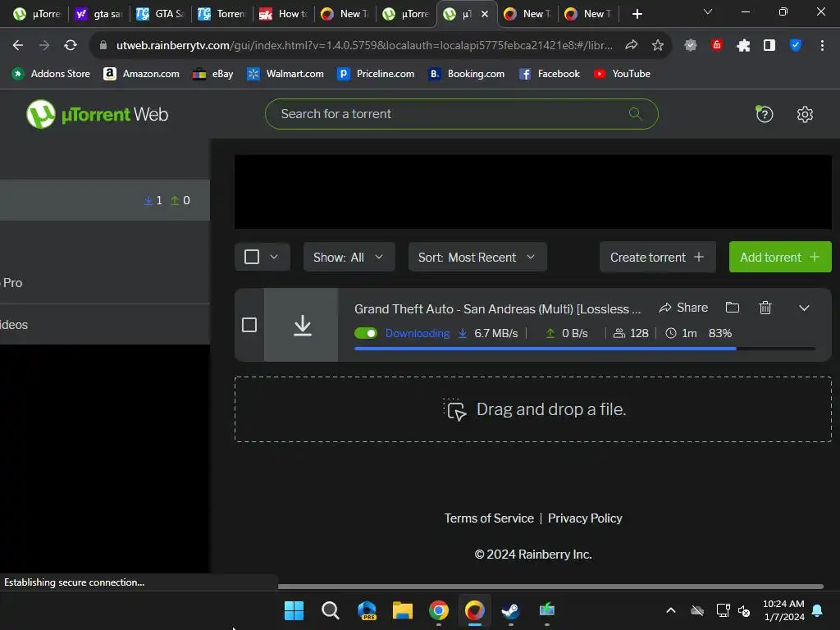The image size is (840, 630).
Task: Switch to the 'GTA S' tab
Action: [161, 14]
